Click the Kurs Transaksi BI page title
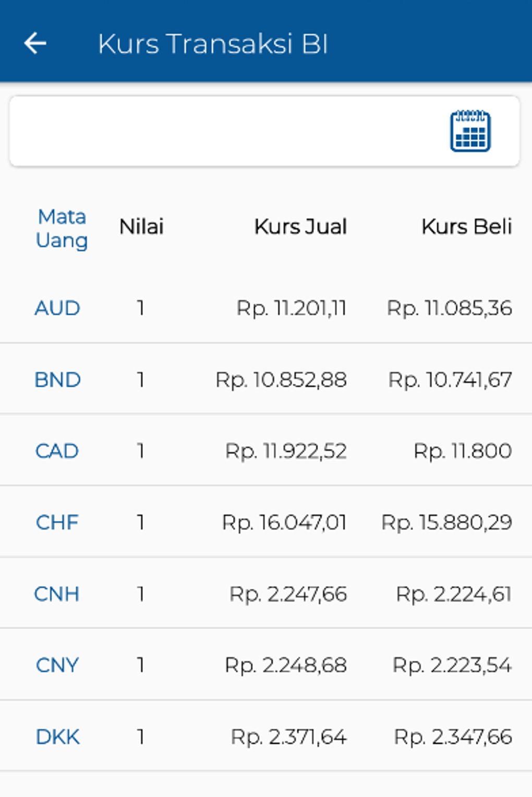The image size is (532, 797). tap(213, 44)
